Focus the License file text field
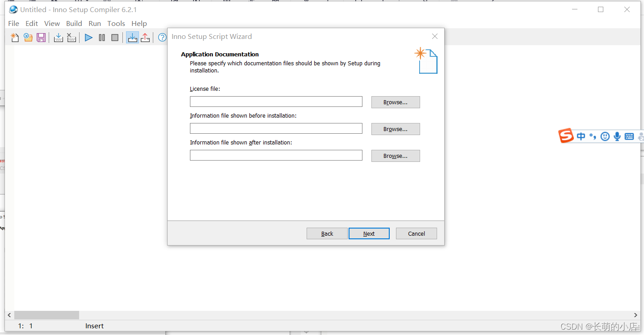The height and width of the screenshot is (335, 644). tap(276, 102)
